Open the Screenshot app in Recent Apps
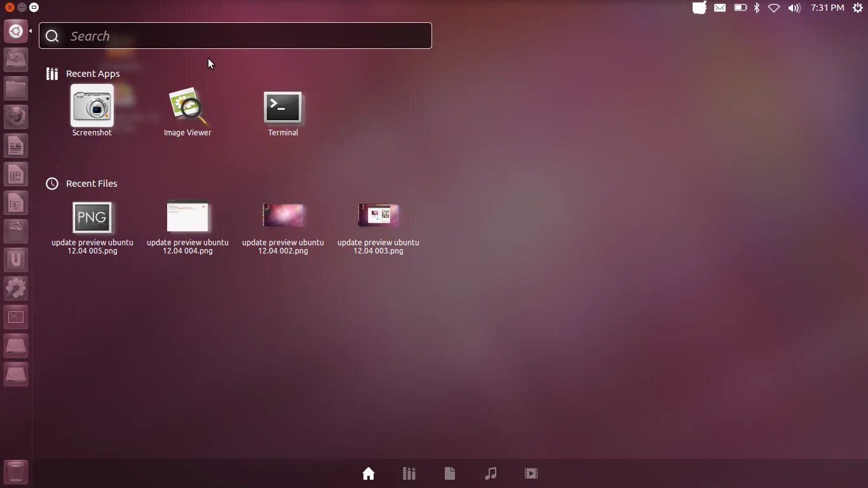Viewport: 868px width, 488px height. [x=92, y=111]
